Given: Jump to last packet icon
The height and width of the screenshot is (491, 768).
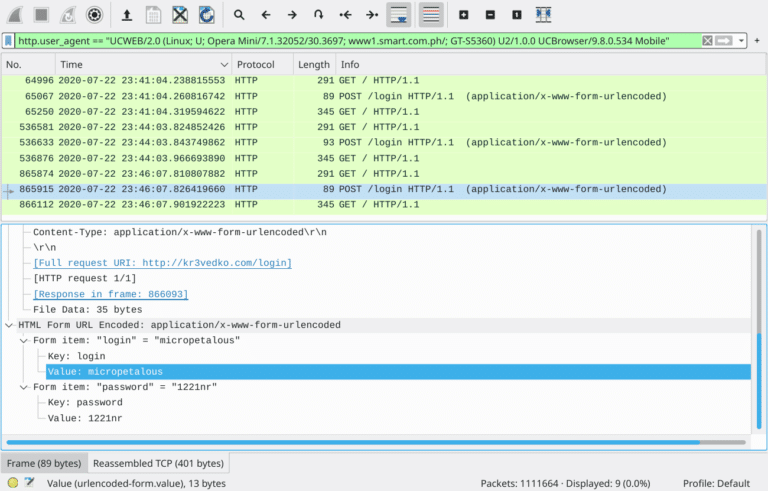Looking at the screenshot, I should point(372,15).
